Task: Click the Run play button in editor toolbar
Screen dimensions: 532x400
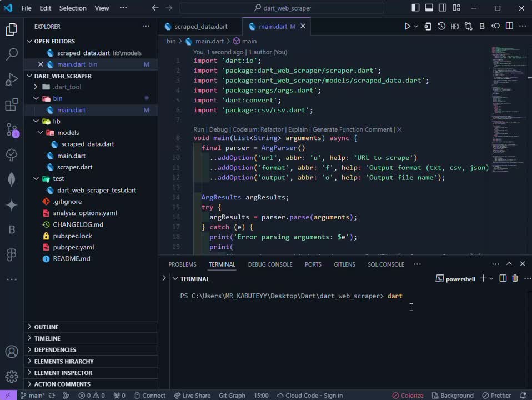Action: click(x=407, y=26)
